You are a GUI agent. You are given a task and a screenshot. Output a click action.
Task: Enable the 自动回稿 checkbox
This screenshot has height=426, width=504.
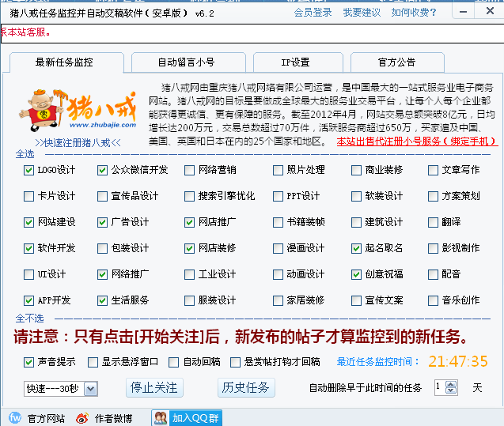pyautogui.click(x=173, y=363)
